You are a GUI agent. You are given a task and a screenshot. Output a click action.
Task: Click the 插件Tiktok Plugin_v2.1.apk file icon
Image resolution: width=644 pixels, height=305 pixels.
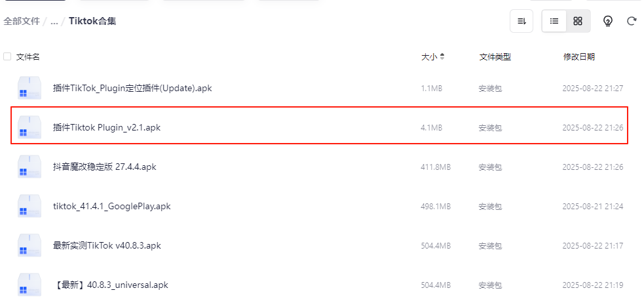tap(29, 128)
